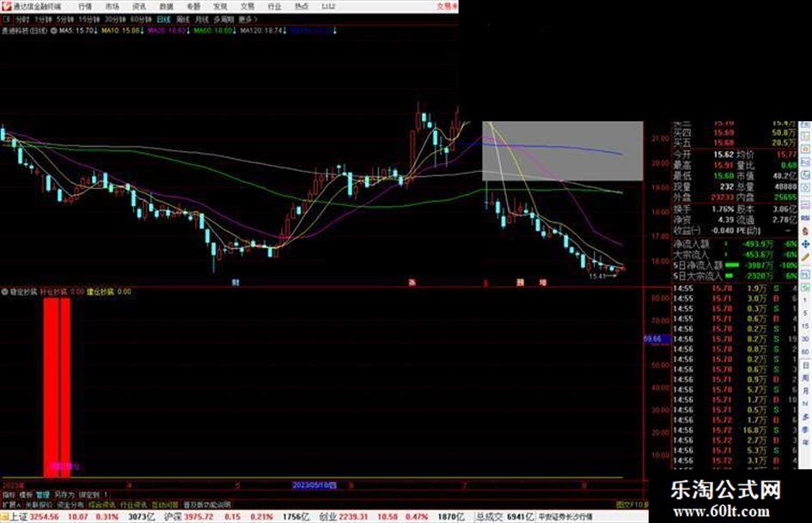The height and width of the screenshot is (523, 812).
Task: Switch to the 1分钟 period tab
Action: [x=43, y=19]
